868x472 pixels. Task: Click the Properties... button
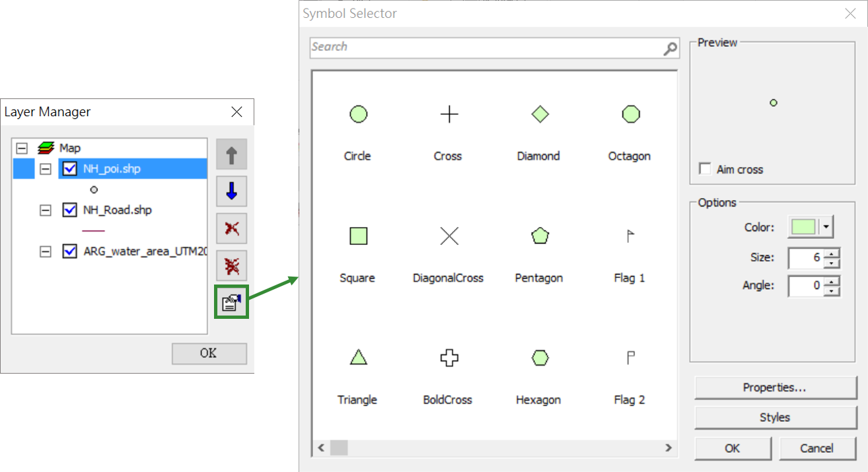pos(774,388)
